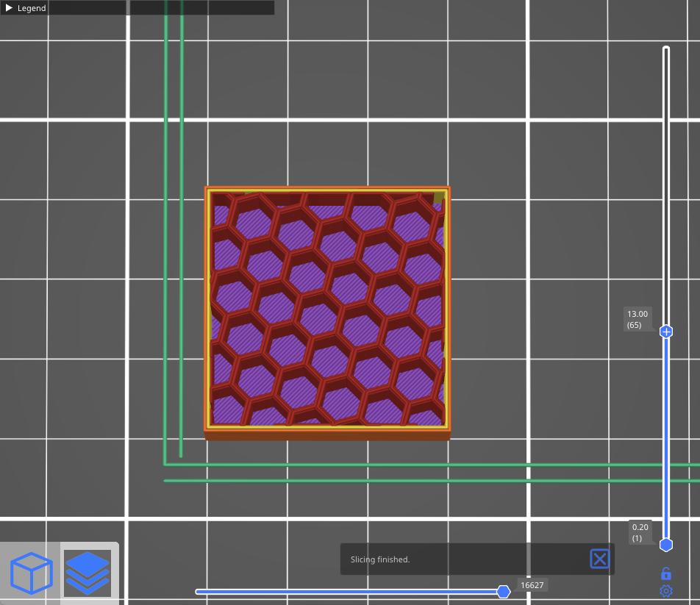700x605 pixels.
Task: Dismiss the Slicing finished notification with the X
Action: [x=599, y=559]
